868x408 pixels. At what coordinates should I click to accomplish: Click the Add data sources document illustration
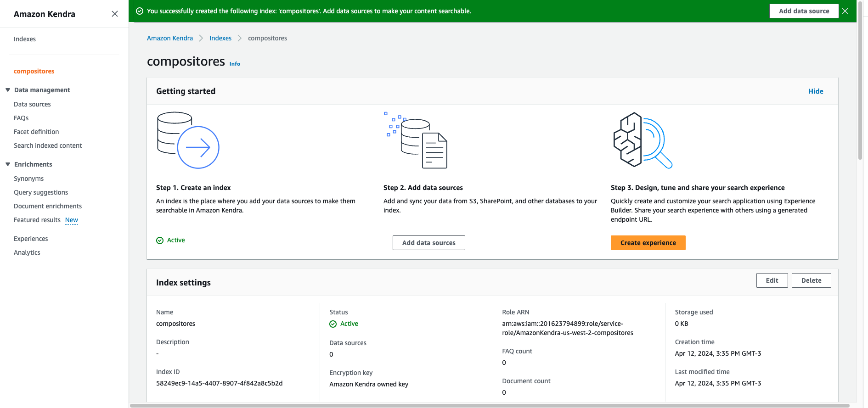click(x=416, y=140)
